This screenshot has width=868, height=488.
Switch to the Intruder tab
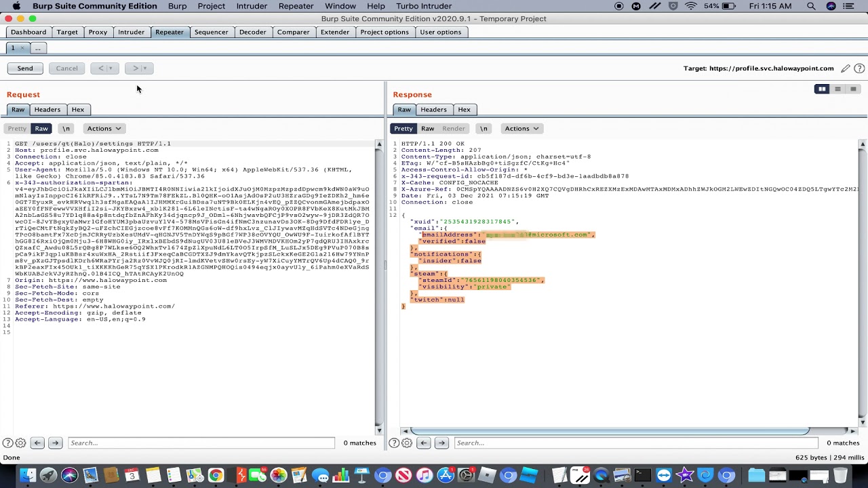(x=131, y=33)
